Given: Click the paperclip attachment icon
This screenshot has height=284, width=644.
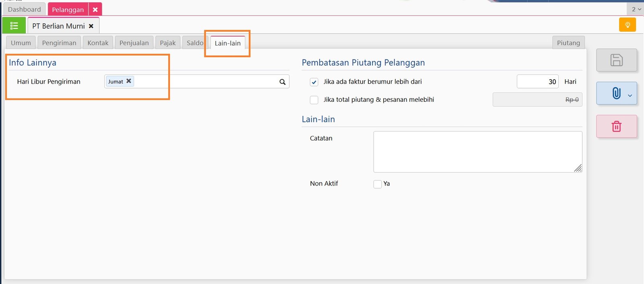Looking at the screenshot, I should click(x=616, y=93).
